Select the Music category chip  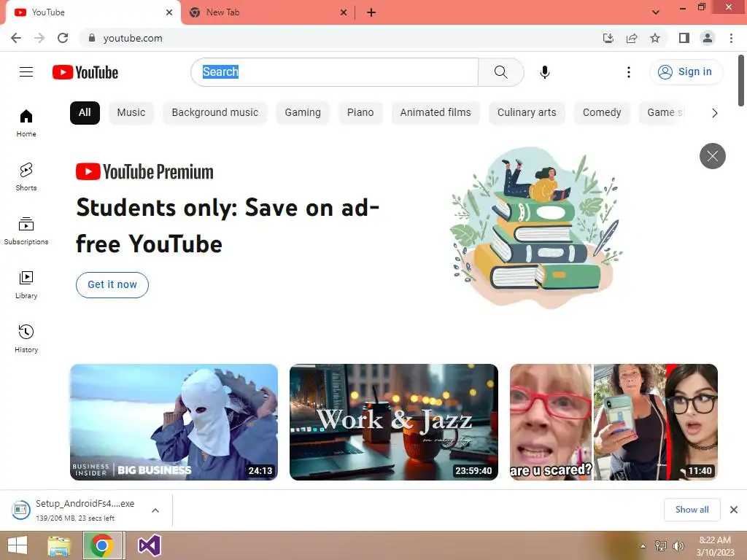point(131,113)
